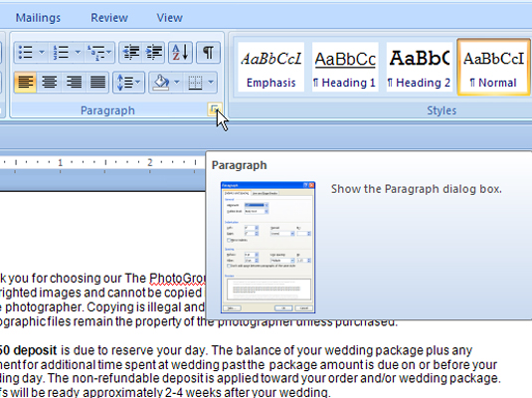Align text to the right
Viewport: 532px width, 398px height.
pos(74,82)
